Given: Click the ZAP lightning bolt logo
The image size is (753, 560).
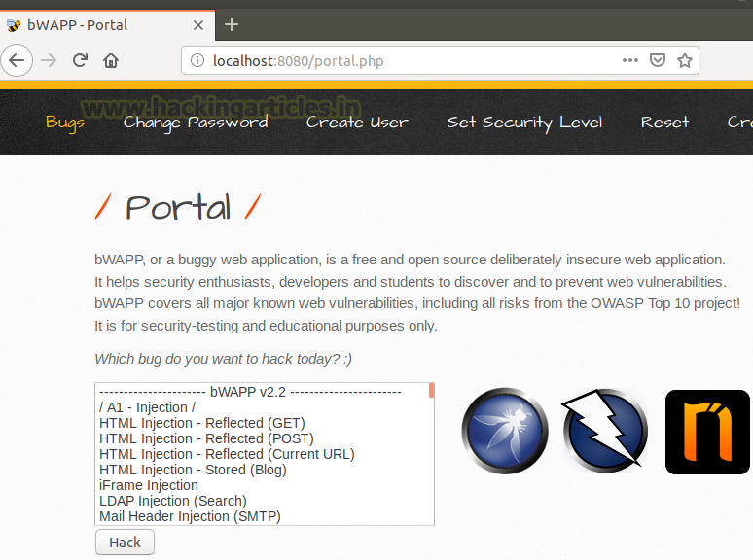Looking at the screenshot, I should [605, 431].
